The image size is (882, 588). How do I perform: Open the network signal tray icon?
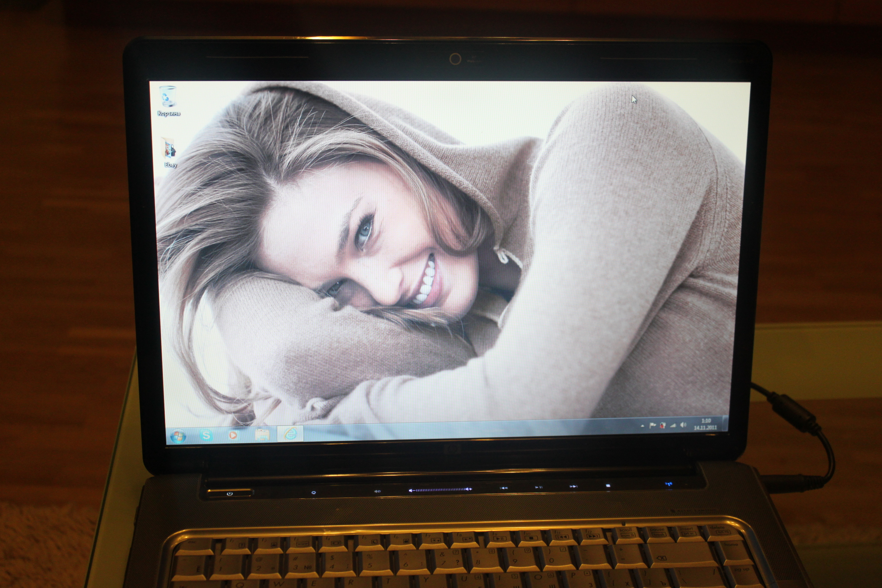[x=673, y=425]
